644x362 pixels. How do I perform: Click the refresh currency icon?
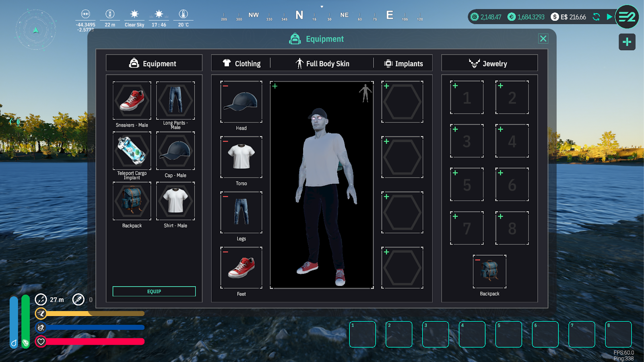[x=596, y=17]
